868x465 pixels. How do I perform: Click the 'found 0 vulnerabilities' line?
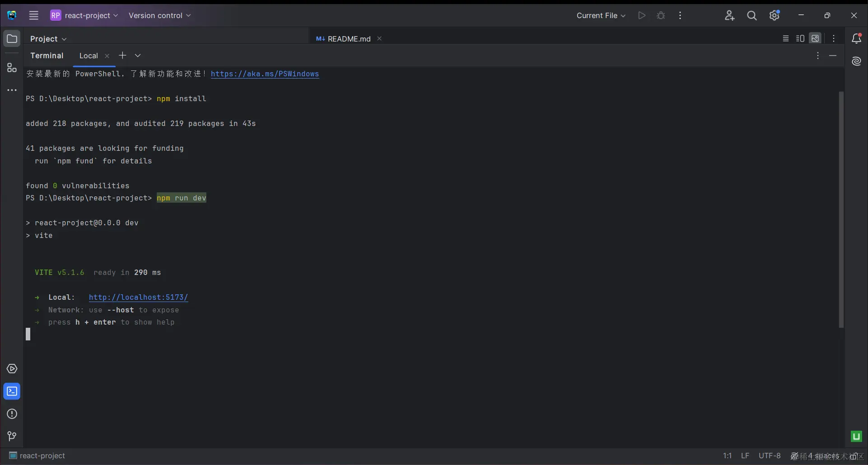(78, 186)
